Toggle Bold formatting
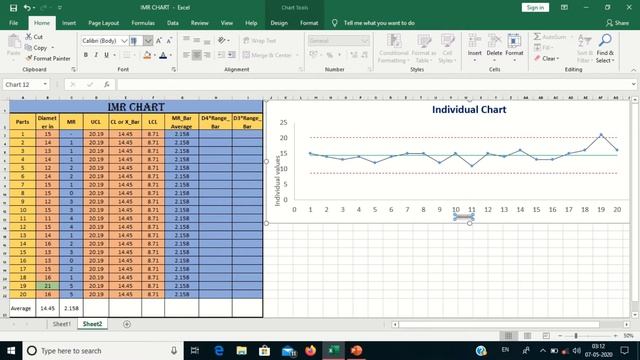The image size is (640, 360). click(86, 55)
